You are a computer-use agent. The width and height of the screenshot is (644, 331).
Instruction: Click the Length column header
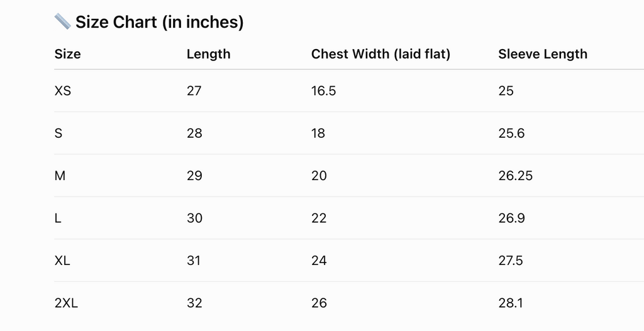click(208, 54)
